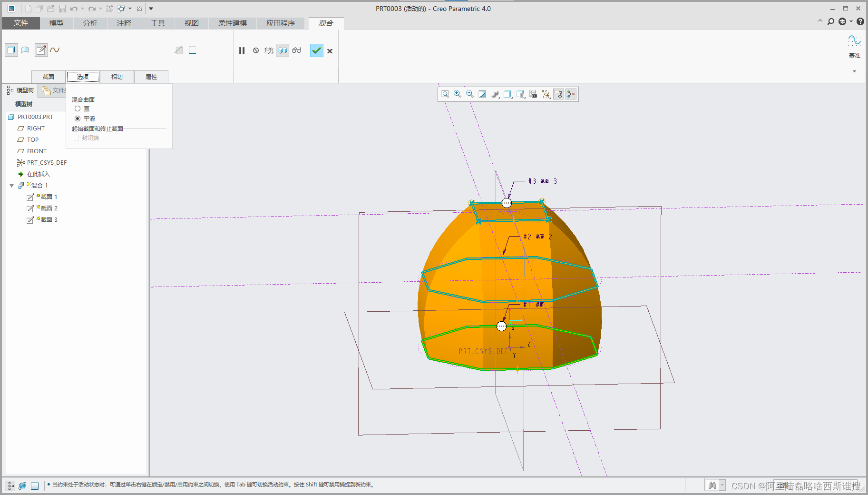Click the no-preview circle icon
The width and height of the screenshot is (868, 495).
[x=256, y=50]
